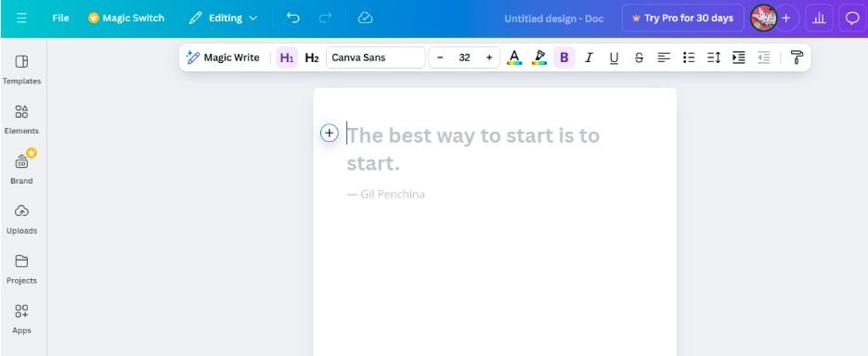
Task: Add collaborators with the plus button
Action: (786, 19)
